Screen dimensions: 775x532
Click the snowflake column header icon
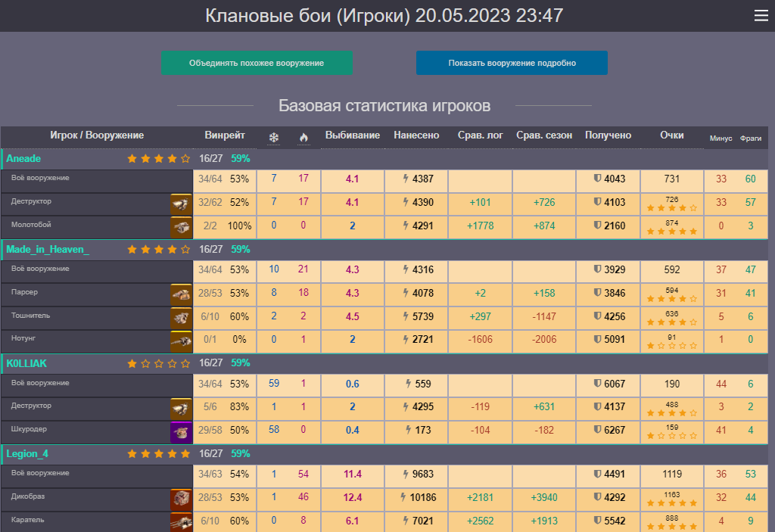click(x=274, y=138)
